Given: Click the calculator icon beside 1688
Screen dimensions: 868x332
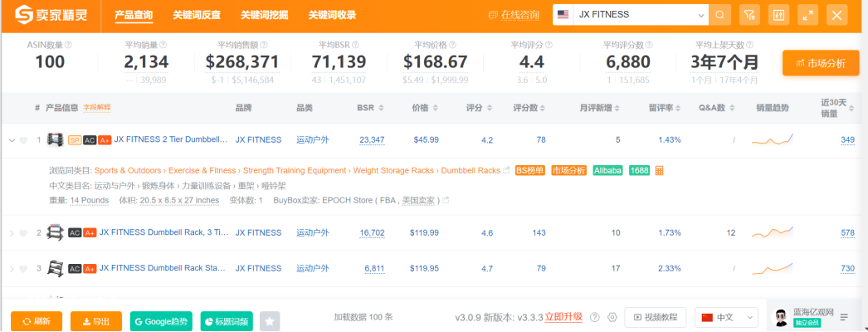Looking at the screenshot, I should tap(660, 170).
